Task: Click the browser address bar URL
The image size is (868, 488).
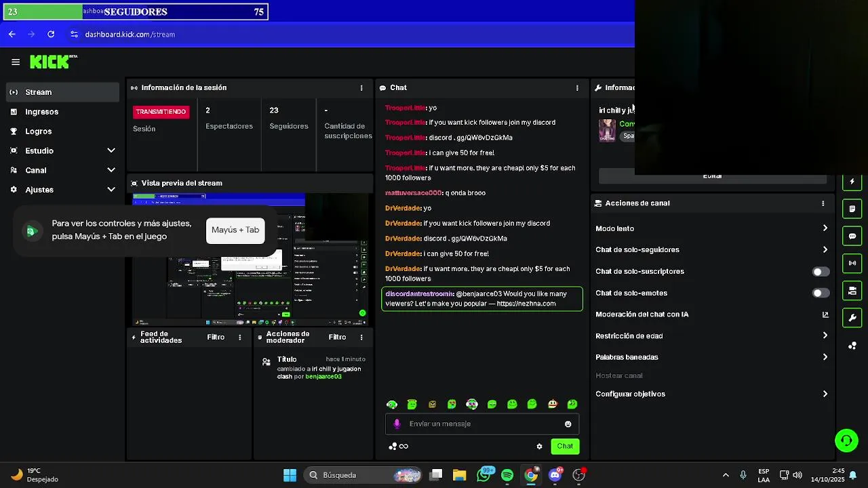Action: point(130,35)
